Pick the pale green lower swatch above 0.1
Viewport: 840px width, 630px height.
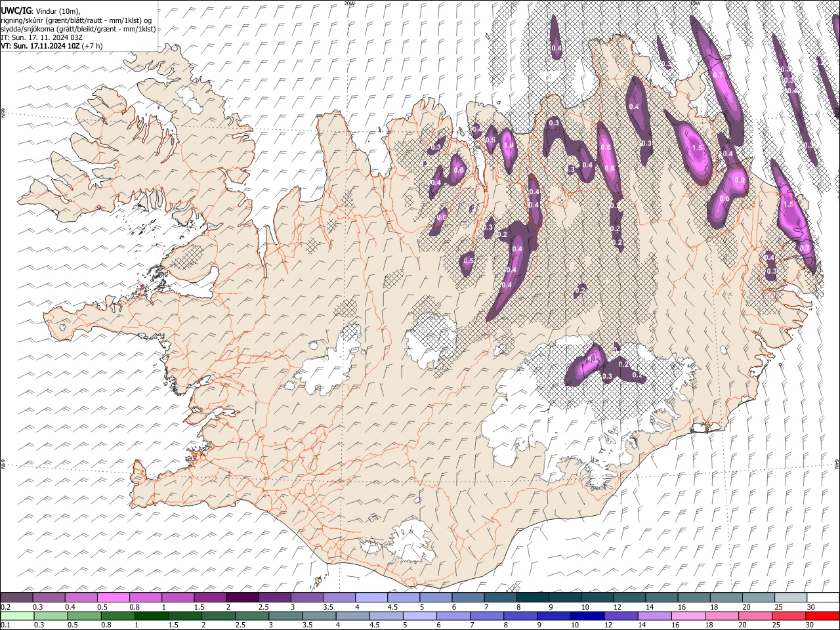tap(16, 616)
